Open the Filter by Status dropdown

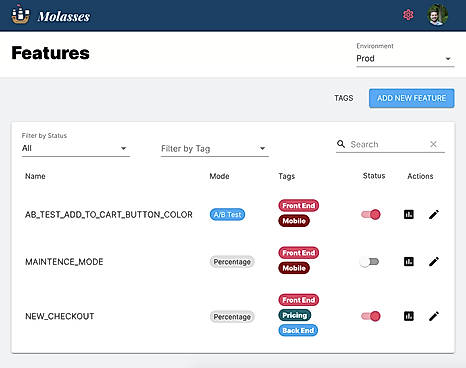[x=75, y=148]
